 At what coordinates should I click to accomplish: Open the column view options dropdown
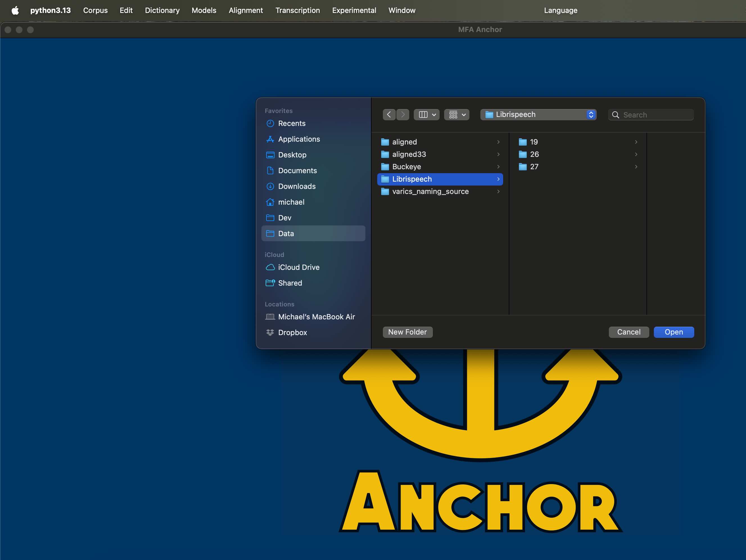pos(427,115)
